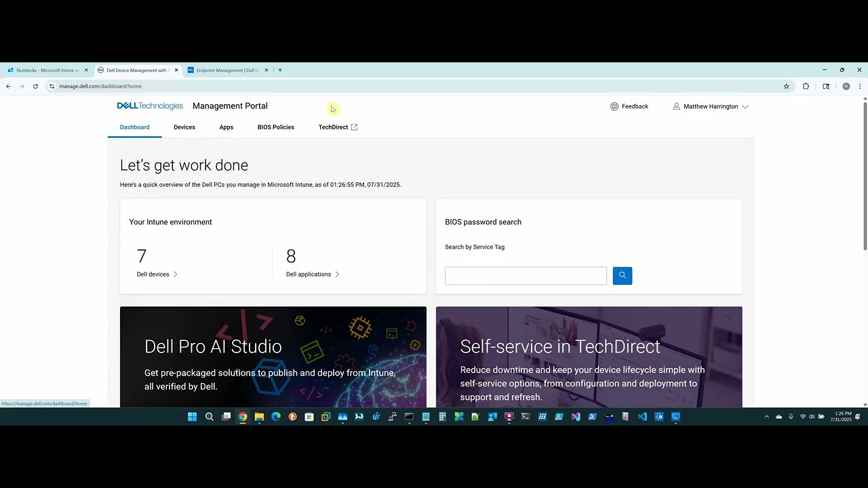Expand the Matthew Harrington account dropdown

click(745, 106)
